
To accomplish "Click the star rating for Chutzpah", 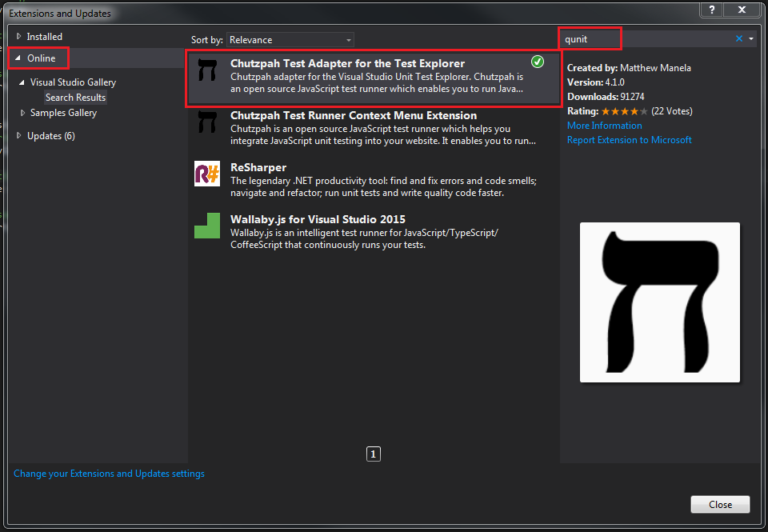I will click(624, 111).
